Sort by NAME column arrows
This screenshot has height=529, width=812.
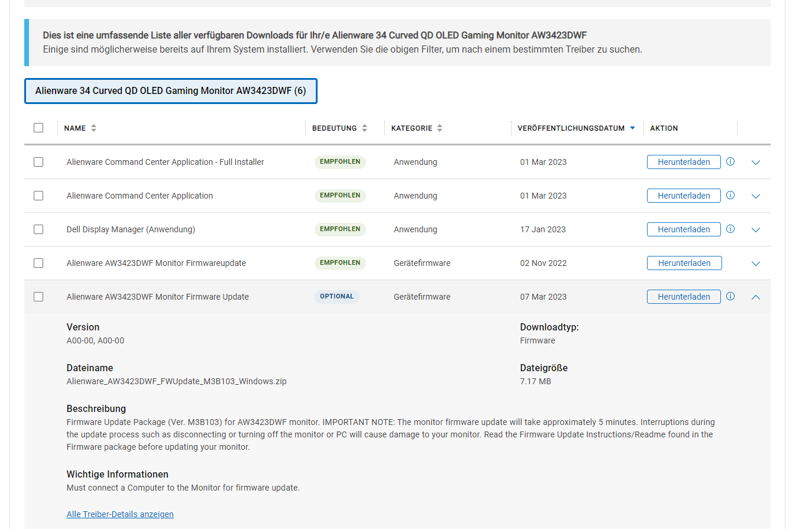point(94,128)
